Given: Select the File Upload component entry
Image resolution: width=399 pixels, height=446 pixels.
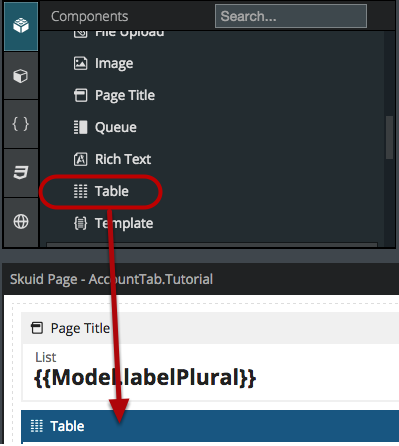Looking at the screenshot, I should coord(119,34).
